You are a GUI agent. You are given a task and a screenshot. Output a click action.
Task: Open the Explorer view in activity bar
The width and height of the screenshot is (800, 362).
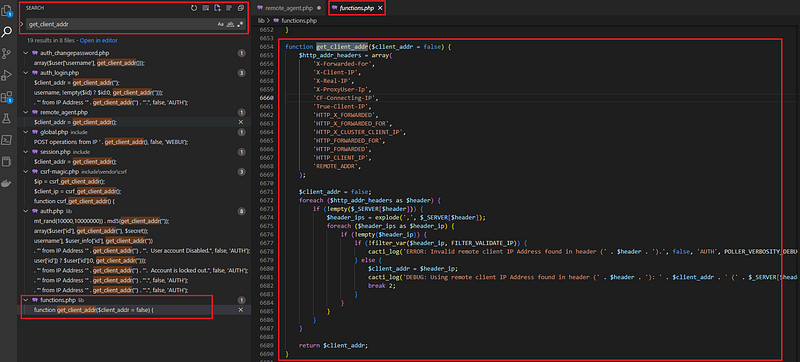[7, 10]
